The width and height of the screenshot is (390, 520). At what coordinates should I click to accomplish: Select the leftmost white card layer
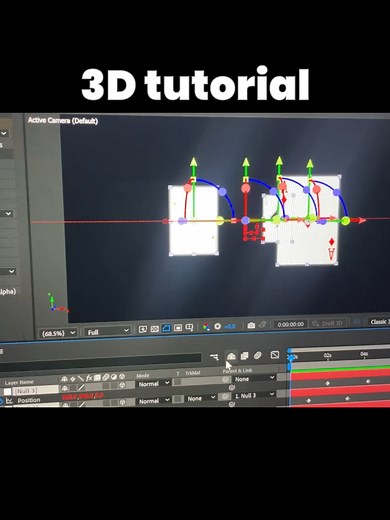194,220
